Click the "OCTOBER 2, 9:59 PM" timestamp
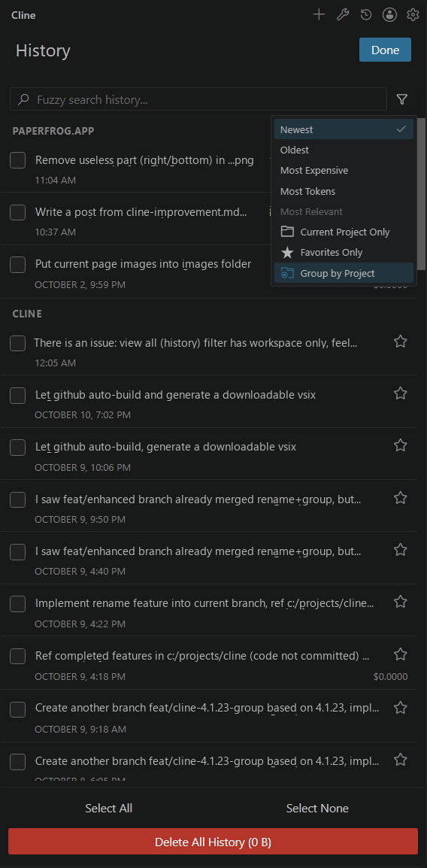This screenshot has width=427, height=868. [x=80, y=284]
